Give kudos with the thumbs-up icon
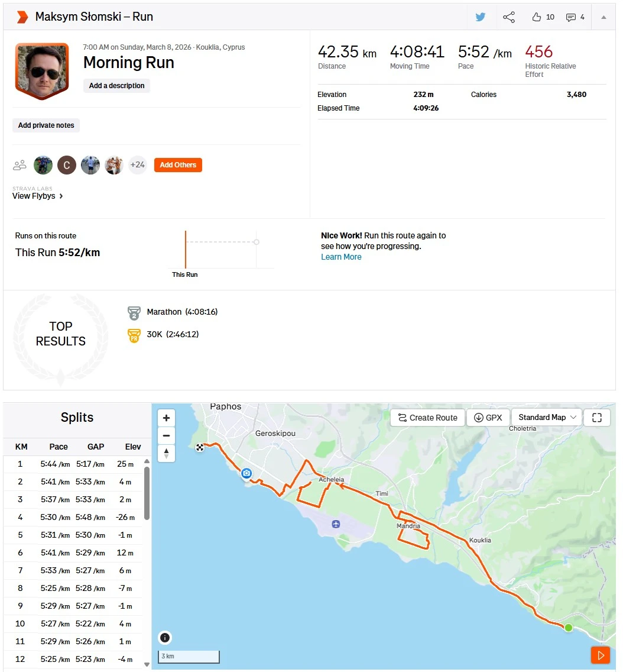 point(537,17)
